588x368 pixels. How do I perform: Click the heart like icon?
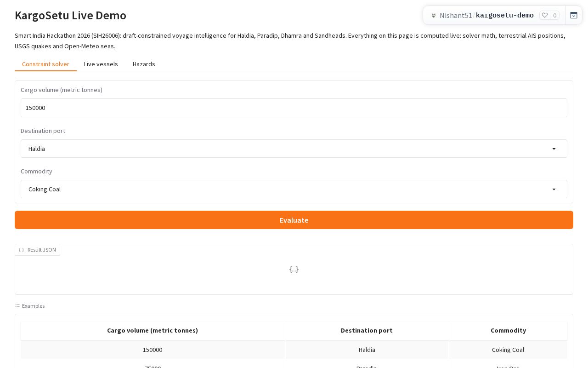(545, 15)
